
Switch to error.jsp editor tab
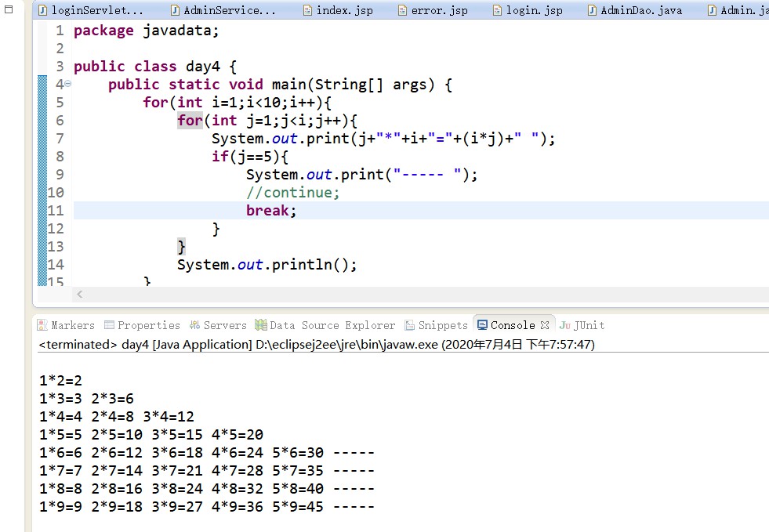click(x=433, y=10)
